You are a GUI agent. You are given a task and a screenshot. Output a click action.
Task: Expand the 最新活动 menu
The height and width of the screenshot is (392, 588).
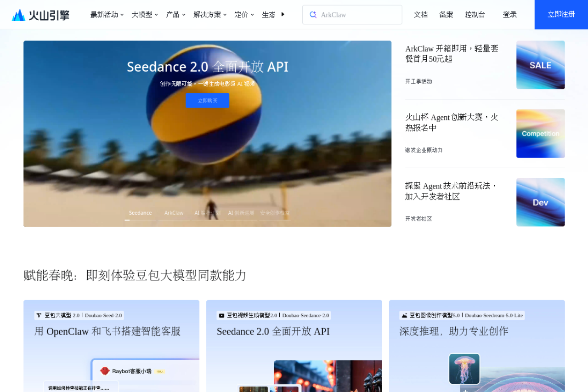(x=107, y=15)
